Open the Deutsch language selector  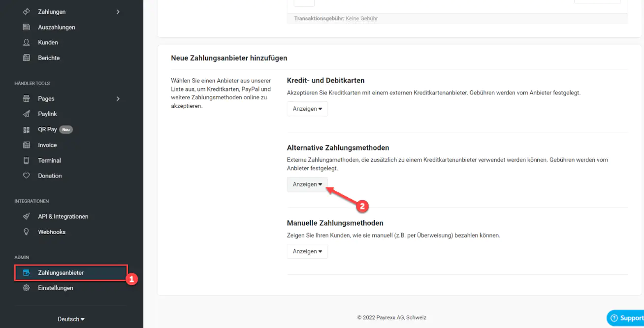click(71, 319)
